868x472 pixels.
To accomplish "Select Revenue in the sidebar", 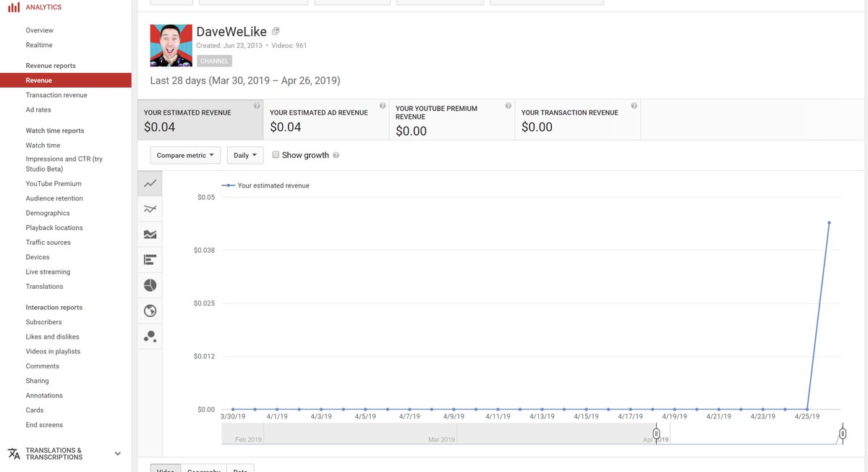I will pos(66,80).
